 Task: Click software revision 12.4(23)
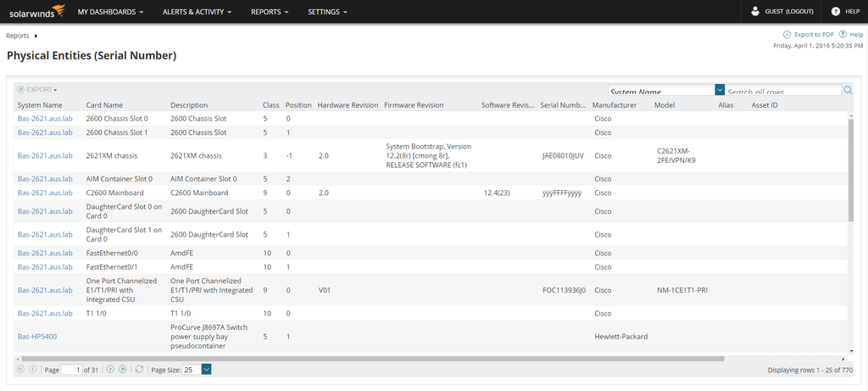pos(498,193)
